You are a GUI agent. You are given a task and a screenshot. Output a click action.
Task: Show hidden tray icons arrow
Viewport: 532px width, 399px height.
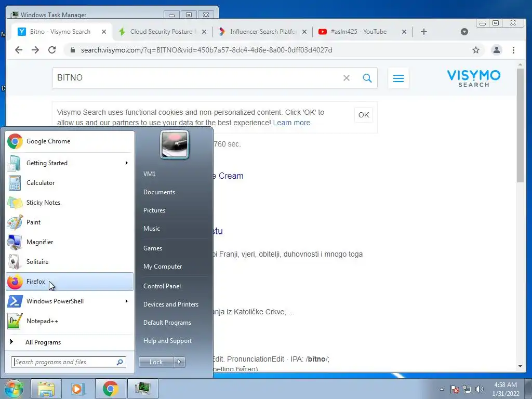442,389
